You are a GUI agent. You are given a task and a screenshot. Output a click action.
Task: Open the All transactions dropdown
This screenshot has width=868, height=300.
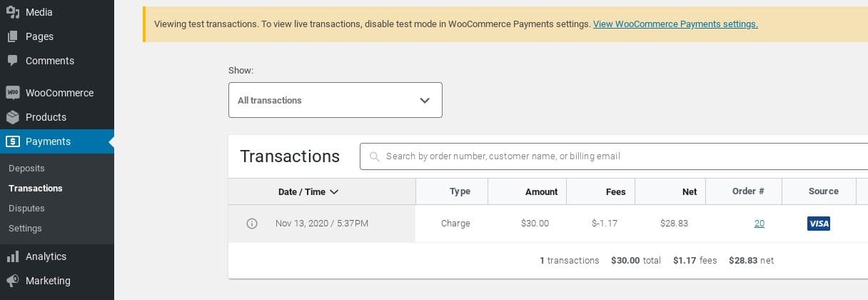[x=335, y=100]
